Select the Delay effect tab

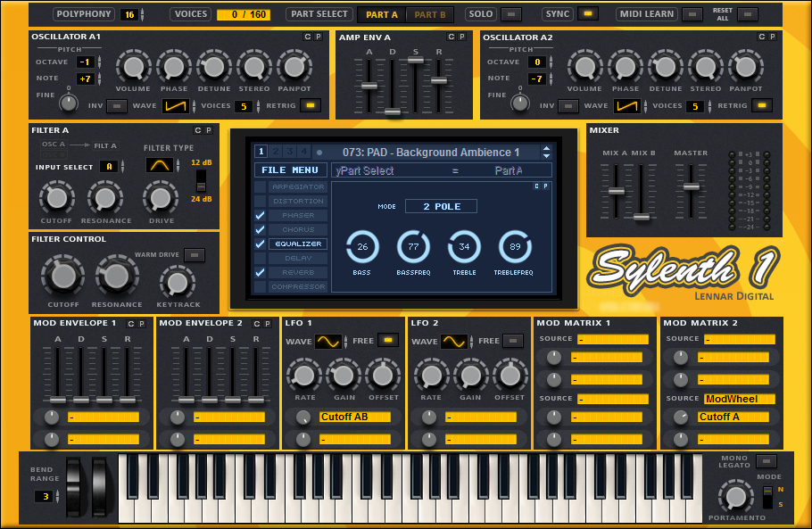298,258
